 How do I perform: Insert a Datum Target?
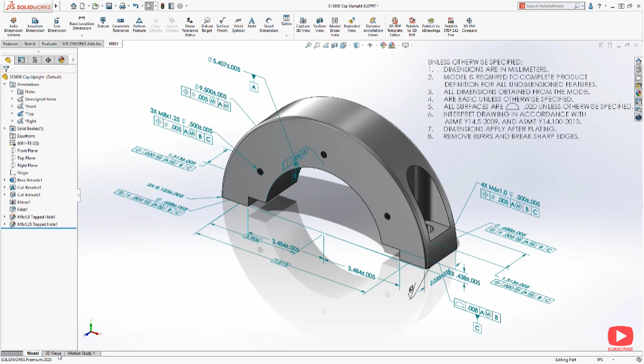coord(207,25)
